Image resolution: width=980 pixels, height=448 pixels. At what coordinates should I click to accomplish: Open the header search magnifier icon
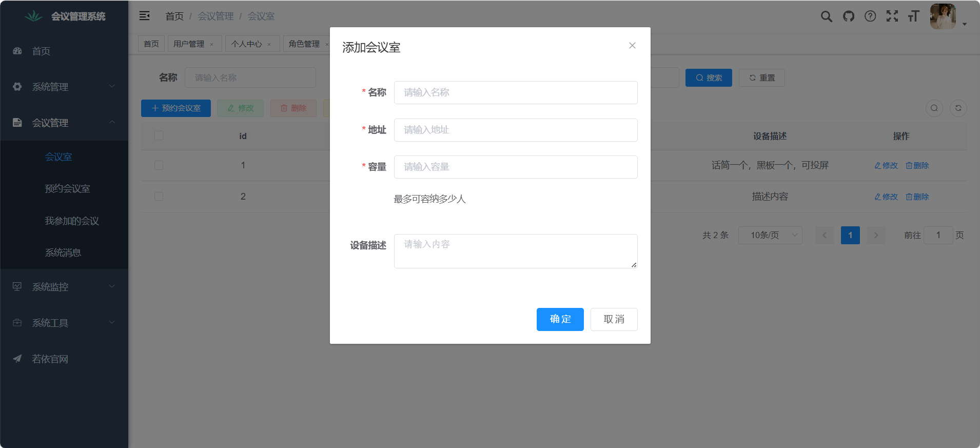pos(826,16)
